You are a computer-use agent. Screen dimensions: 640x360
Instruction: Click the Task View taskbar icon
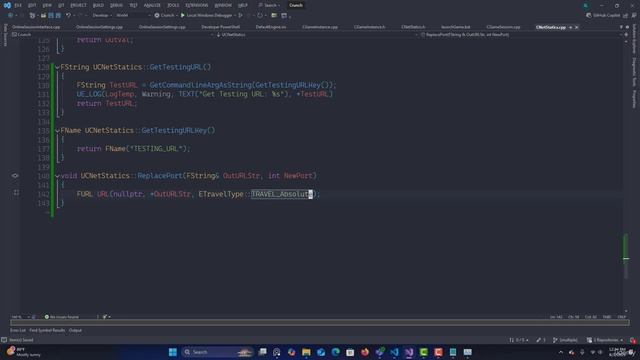[x=262, y=352]
